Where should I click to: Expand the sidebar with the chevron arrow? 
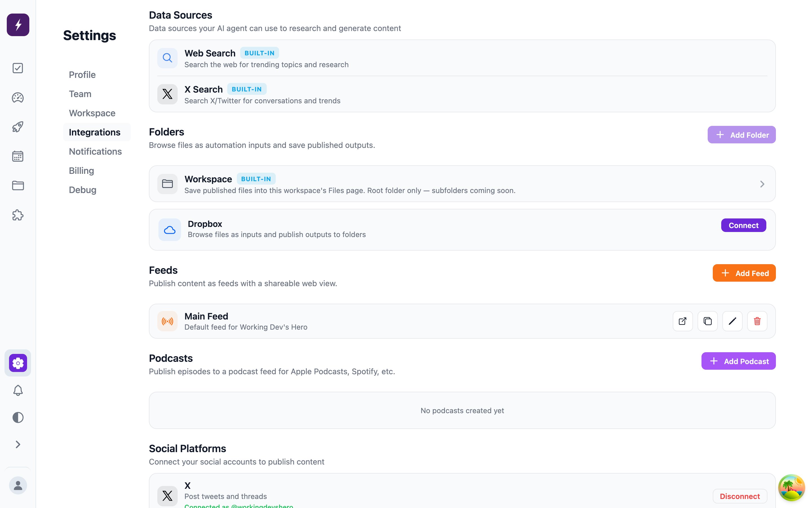coord(18,444)
